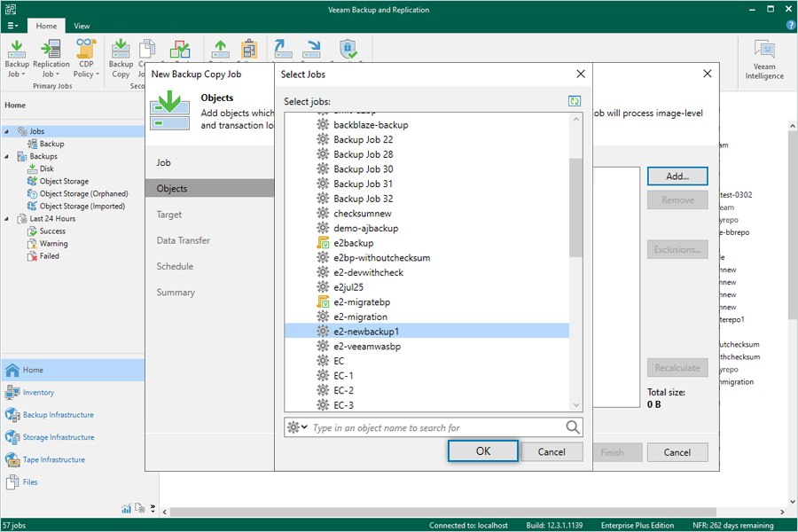Select job "e2-newbackup1"

point(427,332)
